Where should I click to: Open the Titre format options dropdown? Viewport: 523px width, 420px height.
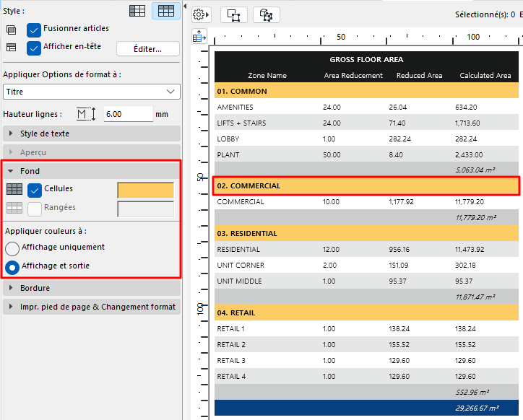coord(91,92)
